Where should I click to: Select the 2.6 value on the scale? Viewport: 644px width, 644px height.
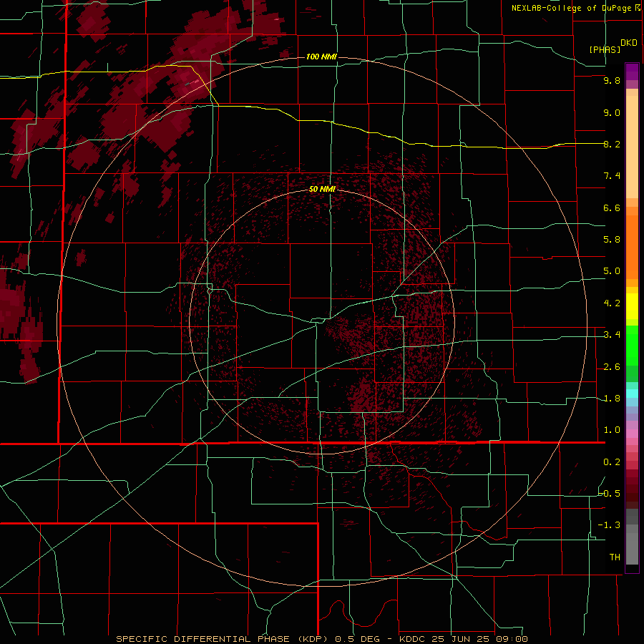coord(612,367)
